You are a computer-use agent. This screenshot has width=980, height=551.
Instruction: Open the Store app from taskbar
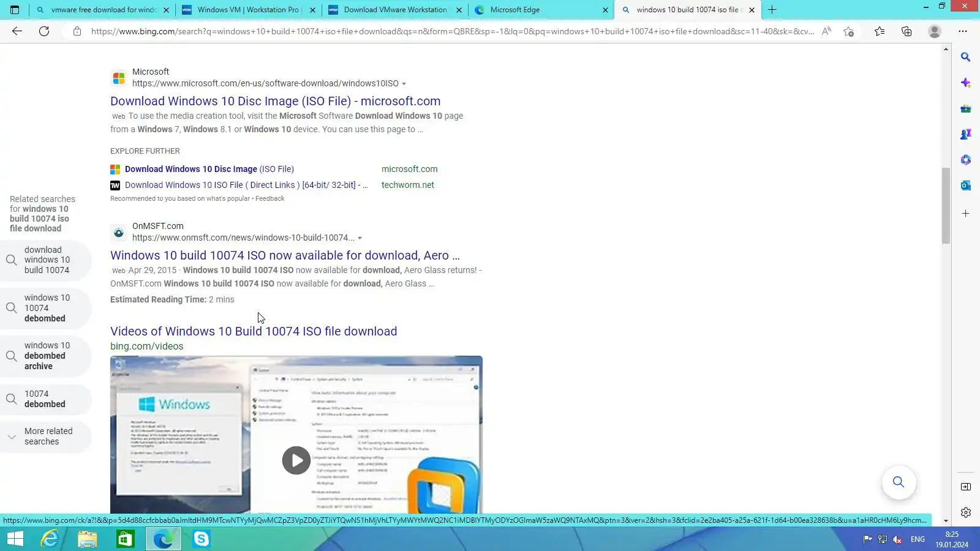(126, 539)
